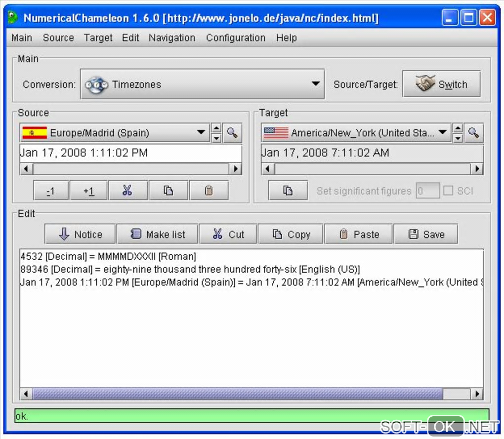
Task: Step target unit up arrow
Action: (x=458, y=128)
